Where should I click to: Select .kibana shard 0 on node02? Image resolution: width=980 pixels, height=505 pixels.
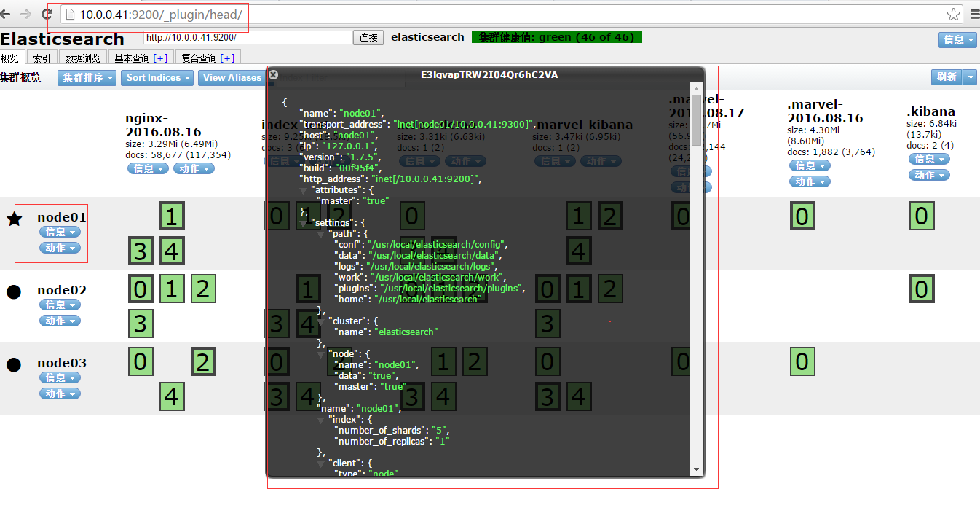[x=922, y=289]
